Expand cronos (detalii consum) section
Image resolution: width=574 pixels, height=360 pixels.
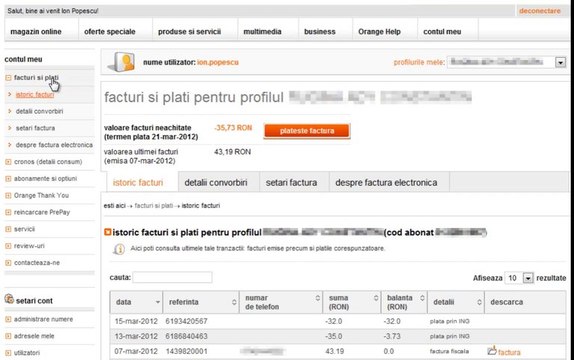point(8,162)
